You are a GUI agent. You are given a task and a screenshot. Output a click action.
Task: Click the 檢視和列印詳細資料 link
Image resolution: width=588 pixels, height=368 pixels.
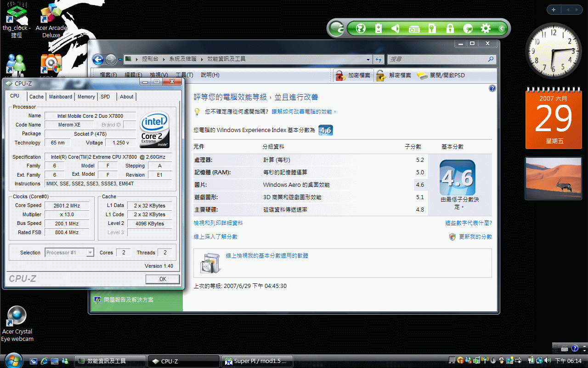click(218, 223)
